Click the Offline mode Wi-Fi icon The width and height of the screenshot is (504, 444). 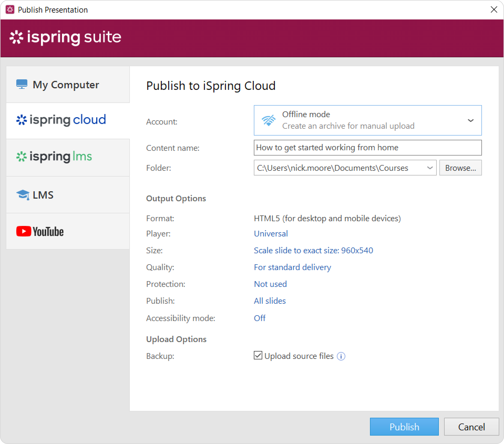coord(268,121)
